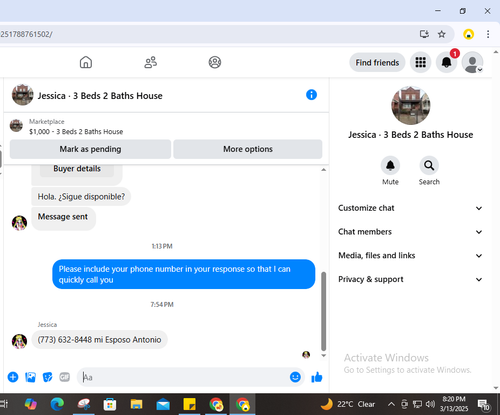This screenshot has height=415, width=500.
Task: Open Chrome three-dot menu
Action: tap(488, 34)
